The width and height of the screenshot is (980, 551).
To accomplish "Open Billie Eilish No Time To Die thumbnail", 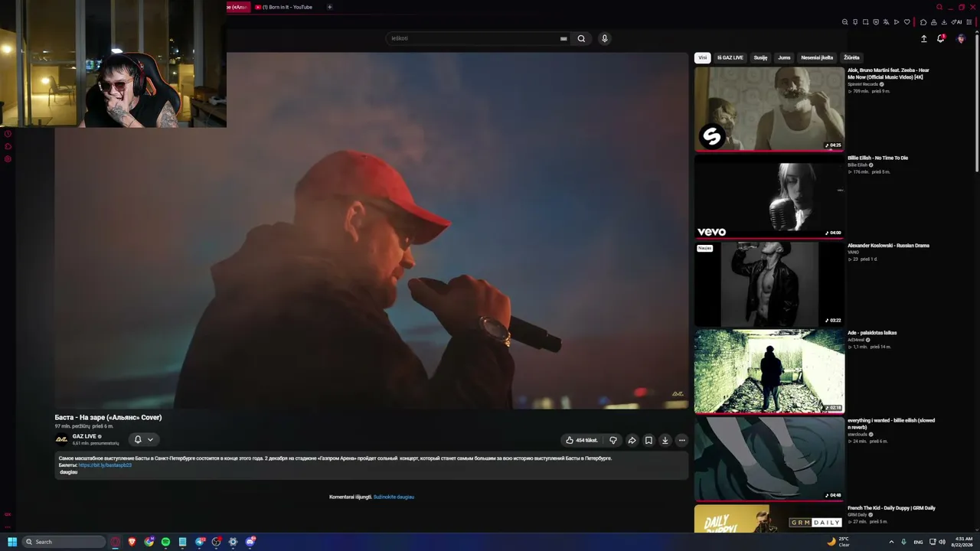I will coord(769,197).
